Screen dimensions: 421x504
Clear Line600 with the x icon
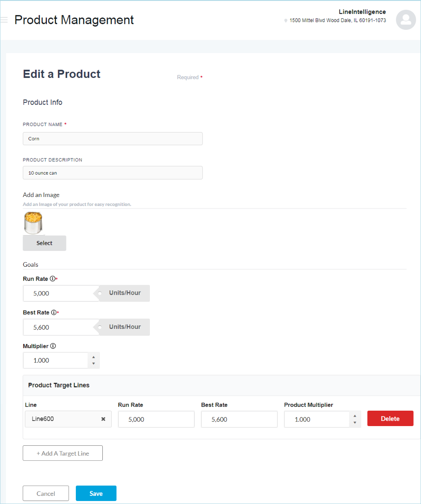(x=103, y=419)
